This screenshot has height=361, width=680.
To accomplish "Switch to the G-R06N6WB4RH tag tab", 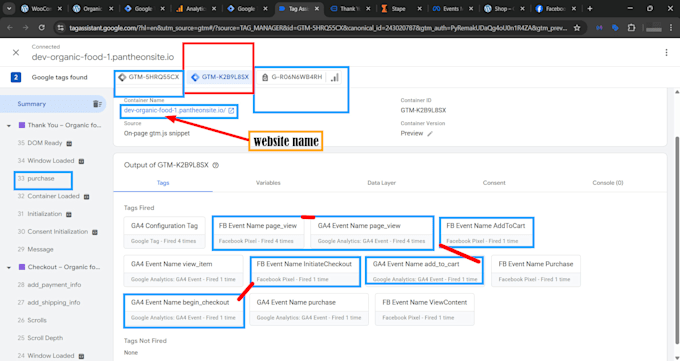I will 292,78.
